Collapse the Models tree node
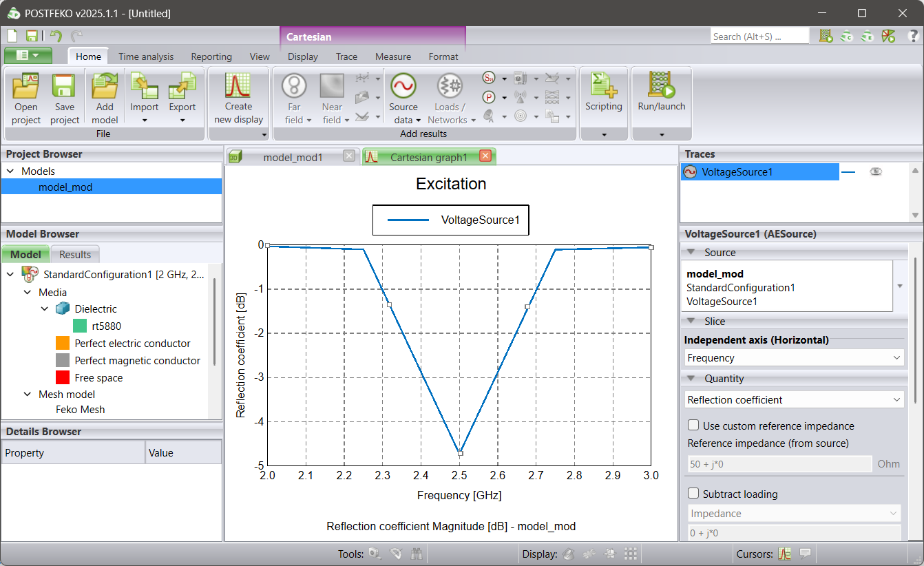 (x=10, y=171)
